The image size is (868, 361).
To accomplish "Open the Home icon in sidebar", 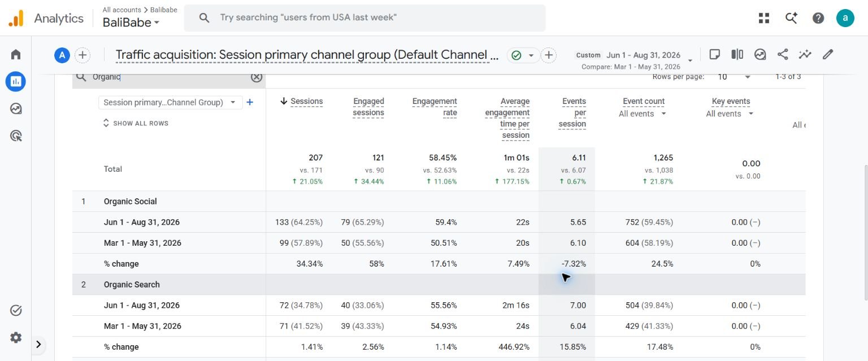I will coord(16,54).
